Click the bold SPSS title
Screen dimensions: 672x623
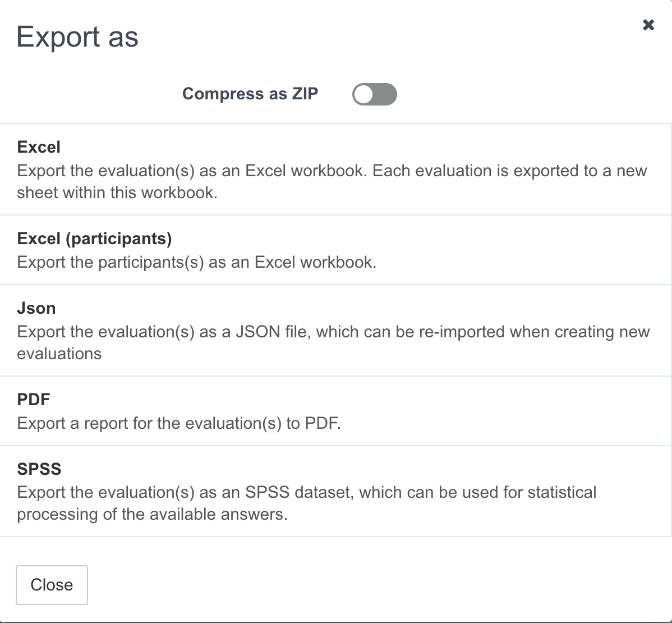[39, 469]
